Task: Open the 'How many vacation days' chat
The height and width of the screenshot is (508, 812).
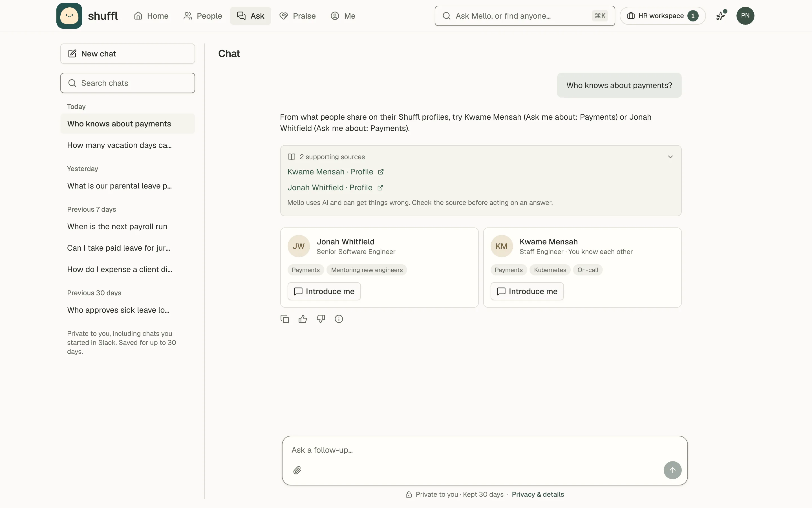Action: (x=127, y=145)
